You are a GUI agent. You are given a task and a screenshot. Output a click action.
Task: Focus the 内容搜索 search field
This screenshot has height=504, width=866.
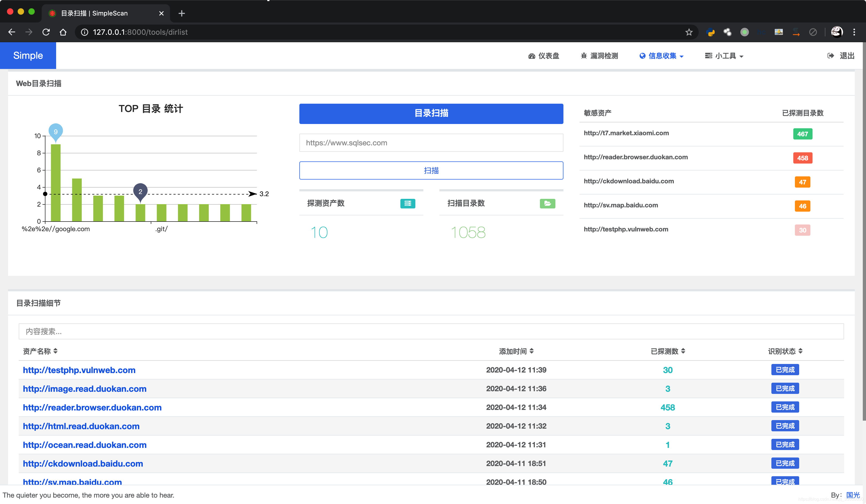tap(431, 331)
